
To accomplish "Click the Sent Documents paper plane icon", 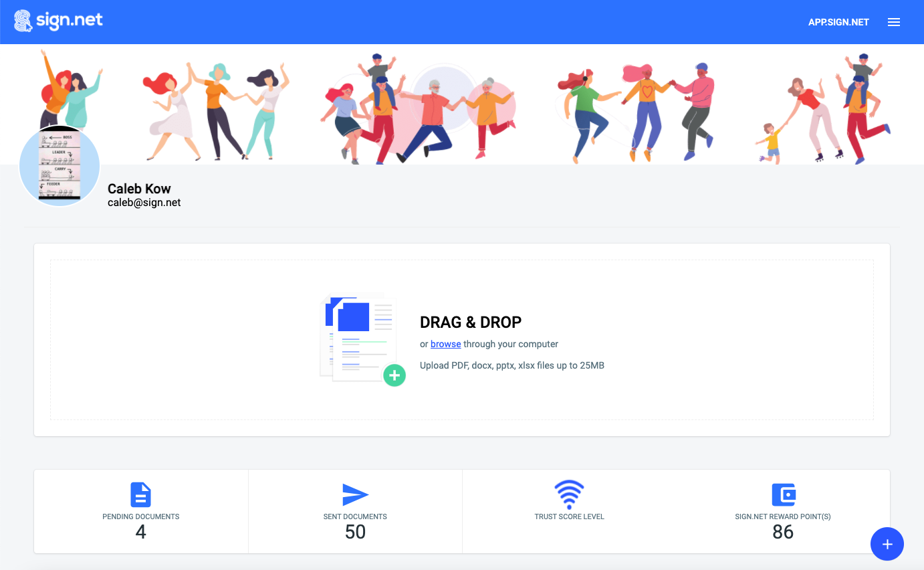I will tap(355, 495).
